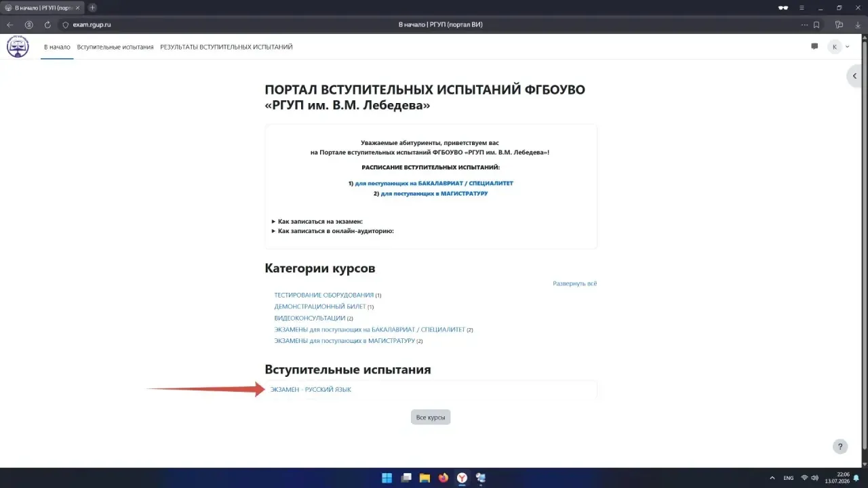Launch Firefox from taskbar
This screenshot has width=868, height=488.
coord(443,478)
